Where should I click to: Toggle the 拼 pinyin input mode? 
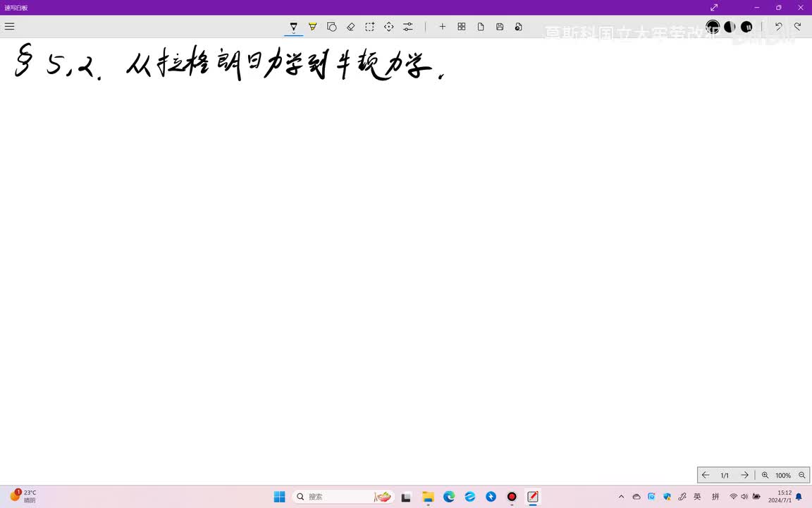[x=715, y=497]
